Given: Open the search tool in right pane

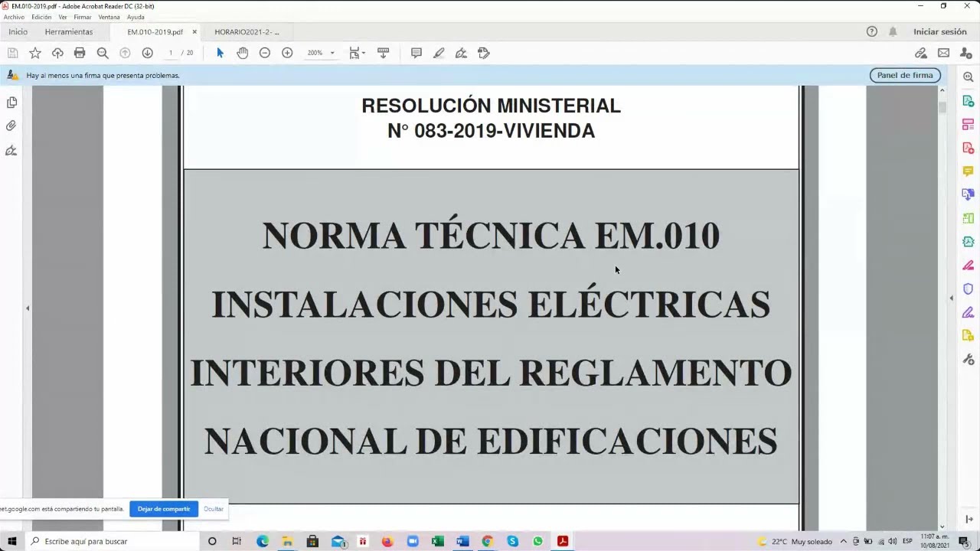Looking at the screenshot, I should 968,77.
